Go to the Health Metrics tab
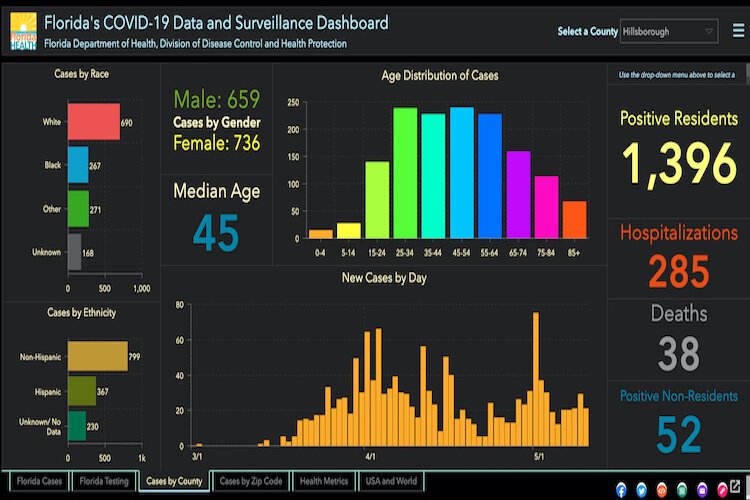This screenshot has height=500, width=750. [324, 481]
